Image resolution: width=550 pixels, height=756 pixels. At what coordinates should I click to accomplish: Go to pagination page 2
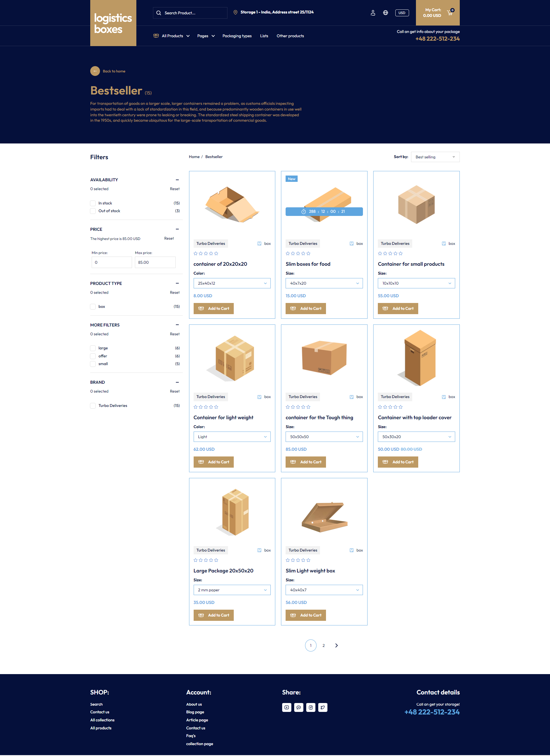point(323,645)
